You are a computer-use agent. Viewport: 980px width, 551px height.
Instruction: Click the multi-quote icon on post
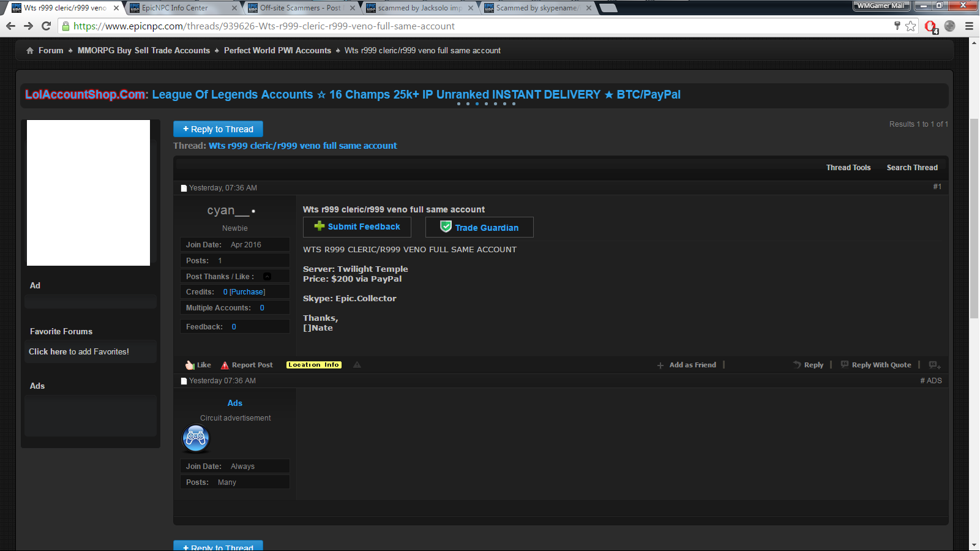[935, 365]
